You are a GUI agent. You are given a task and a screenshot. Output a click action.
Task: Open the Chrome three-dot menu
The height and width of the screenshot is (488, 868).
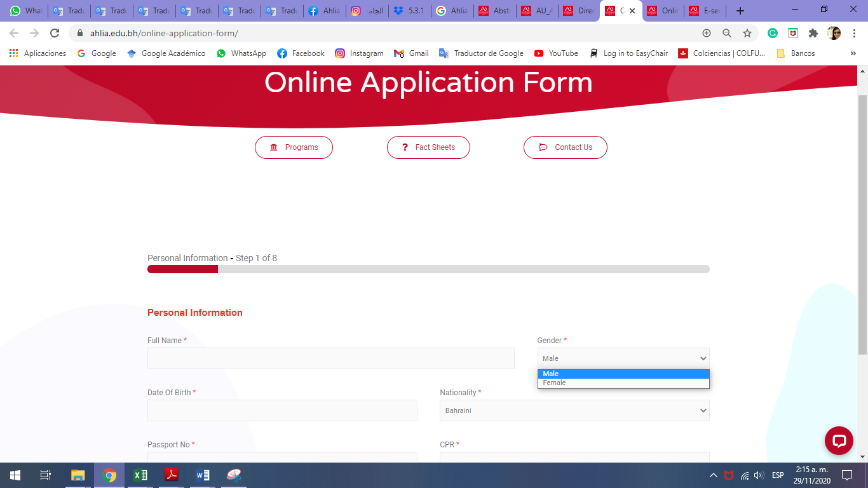pyautogui.click(x=855, y=32)
